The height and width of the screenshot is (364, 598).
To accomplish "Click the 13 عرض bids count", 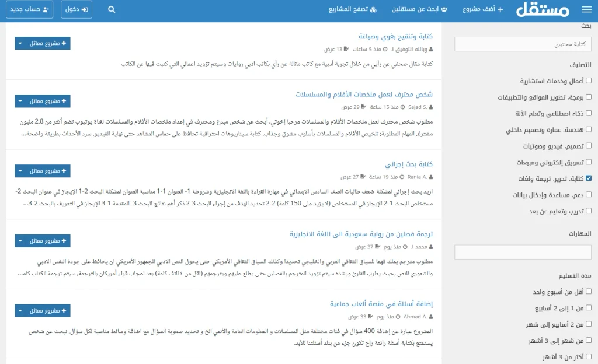I will point(333,49).
